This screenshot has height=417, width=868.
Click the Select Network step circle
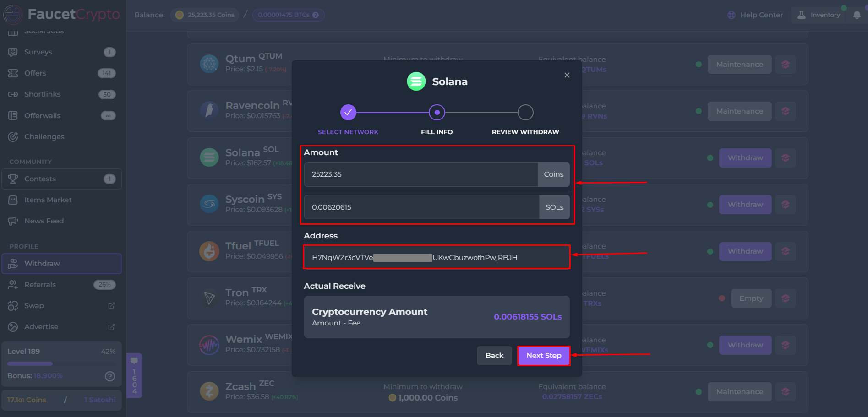pyautogui.click(x=348, y=112)
